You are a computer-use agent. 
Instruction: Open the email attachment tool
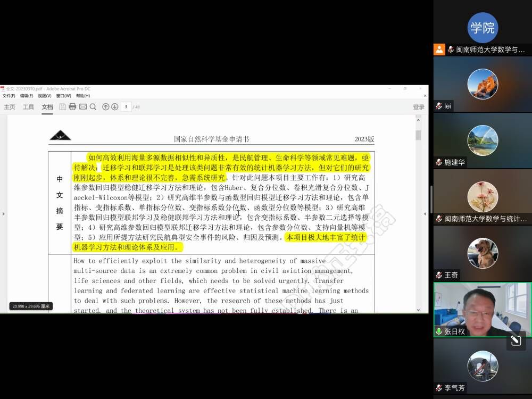point(84,106)
